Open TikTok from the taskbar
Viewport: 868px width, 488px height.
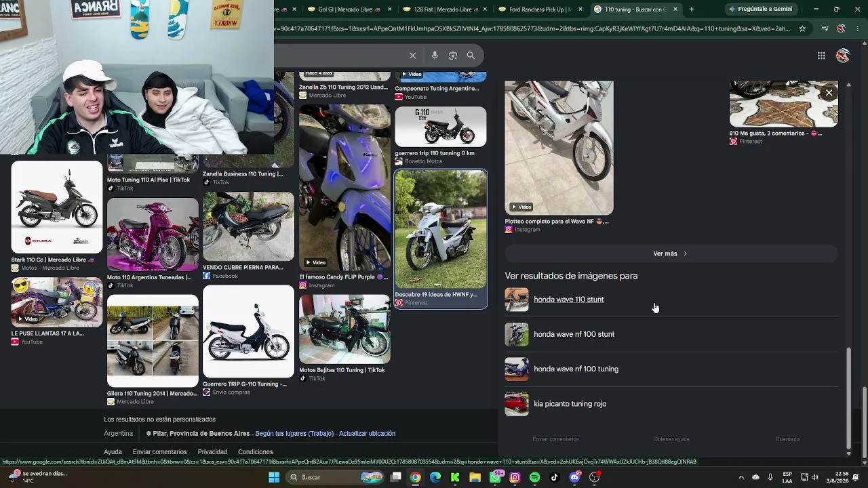pyautogui.click(x=554, y=477)
